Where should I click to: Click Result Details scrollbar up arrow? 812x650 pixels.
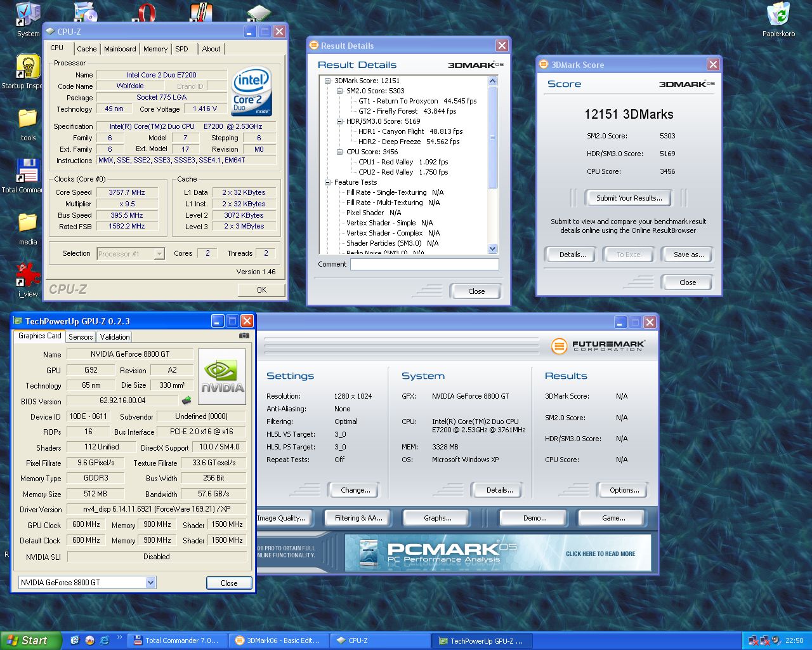click(493, 81)
